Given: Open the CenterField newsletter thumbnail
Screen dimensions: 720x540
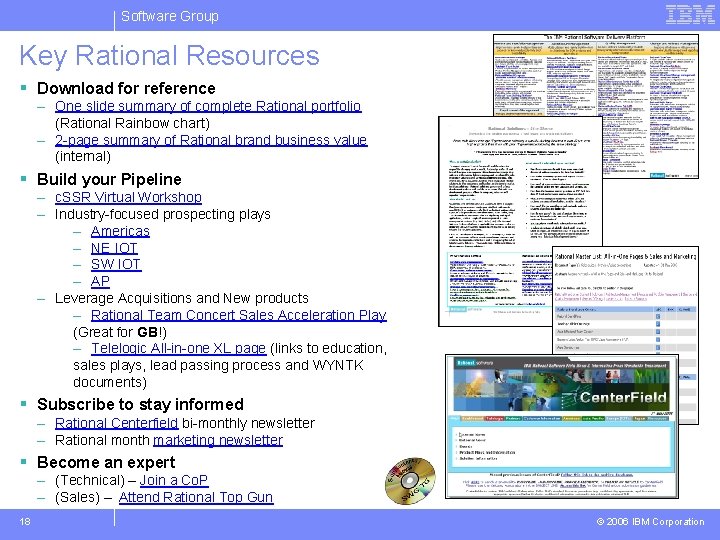Looking at the screenshot, I should 562,426.
